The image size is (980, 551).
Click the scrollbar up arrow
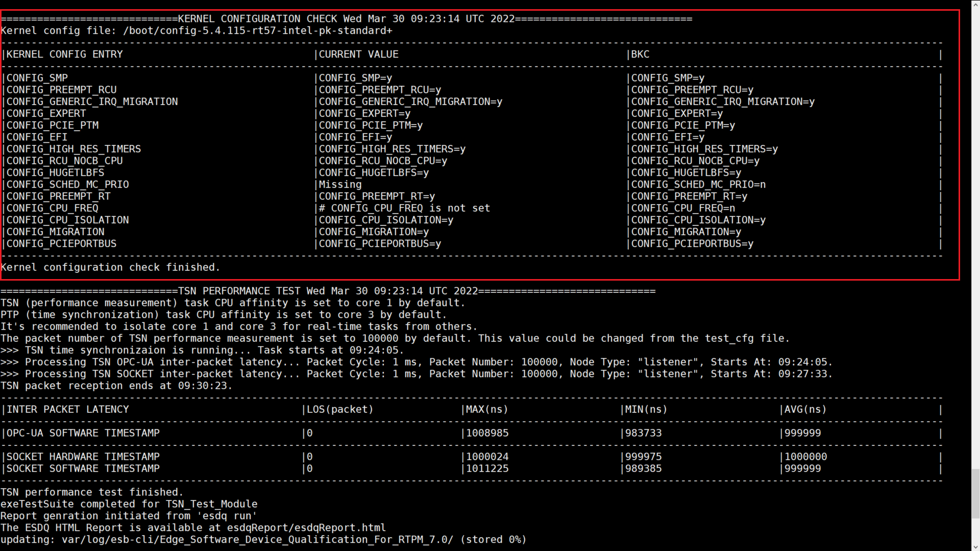click(x=975, y=4)
